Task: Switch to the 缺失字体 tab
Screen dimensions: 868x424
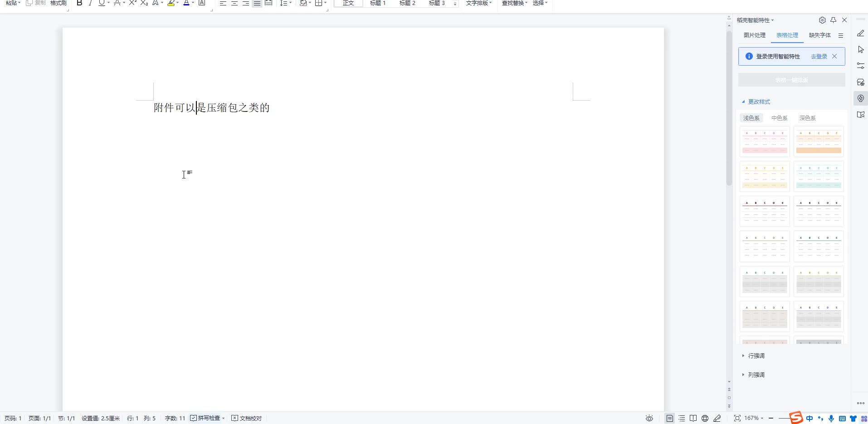Action: 820,35
